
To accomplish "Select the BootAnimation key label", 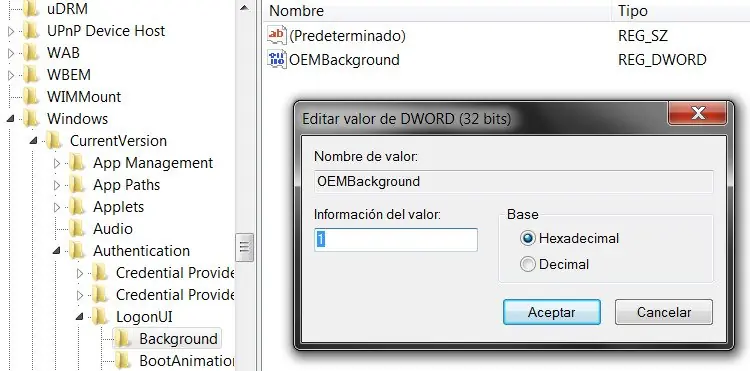I will click(x=186, y=360).
